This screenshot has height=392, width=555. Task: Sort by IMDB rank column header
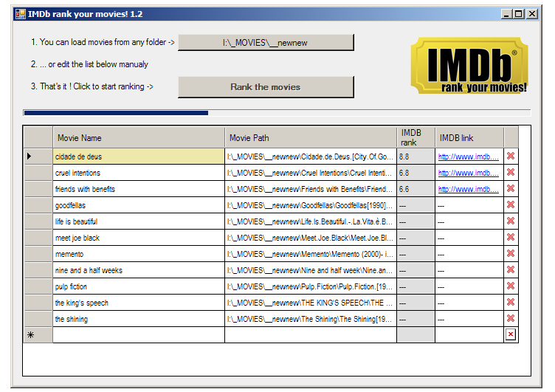[x=416, y=138]
